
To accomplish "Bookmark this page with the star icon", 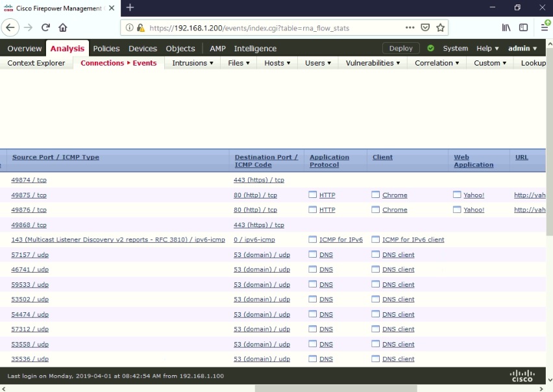I will point(441,27).
